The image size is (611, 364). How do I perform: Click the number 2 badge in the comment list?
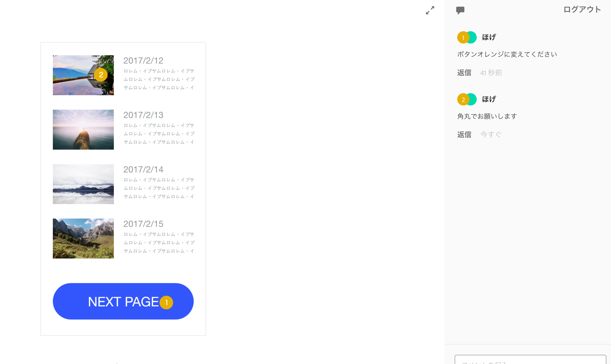coord(463,100)
